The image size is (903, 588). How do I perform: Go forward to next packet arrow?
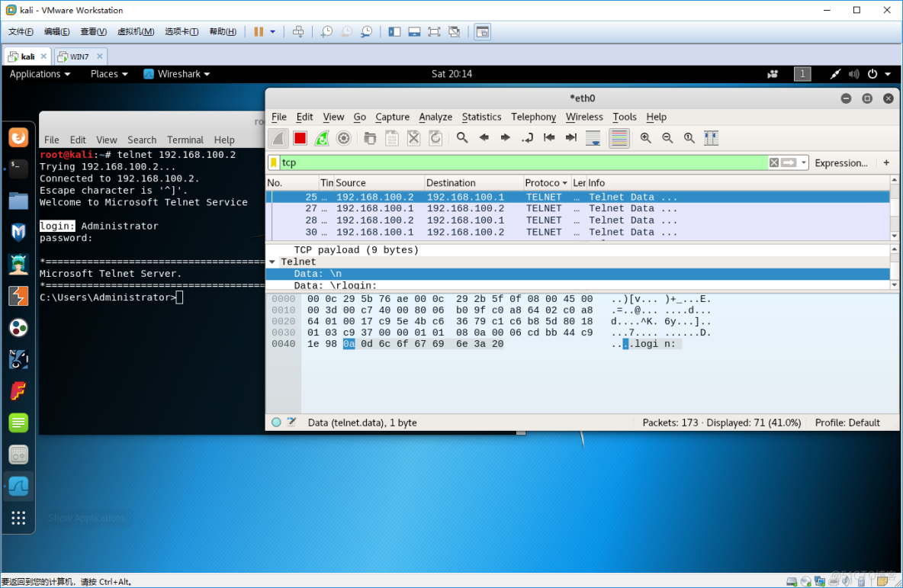click(505, 137)
